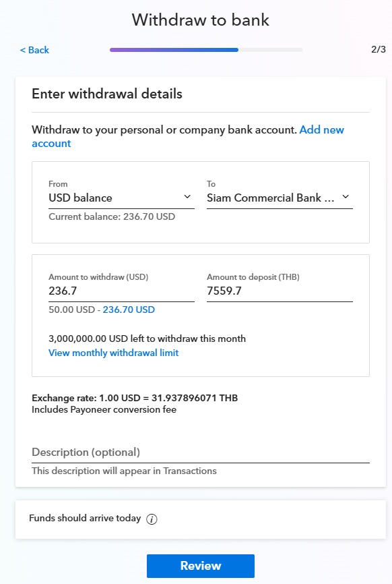Click the Siam Commercial Bank selection text

(x=270, y=198)
